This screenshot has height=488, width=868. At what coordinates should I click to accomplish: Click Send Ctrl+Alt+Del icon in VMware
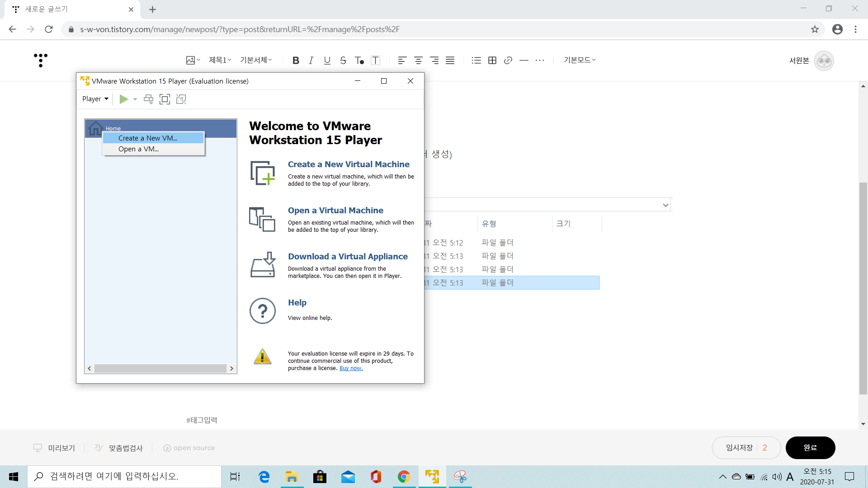pos(148,99)
